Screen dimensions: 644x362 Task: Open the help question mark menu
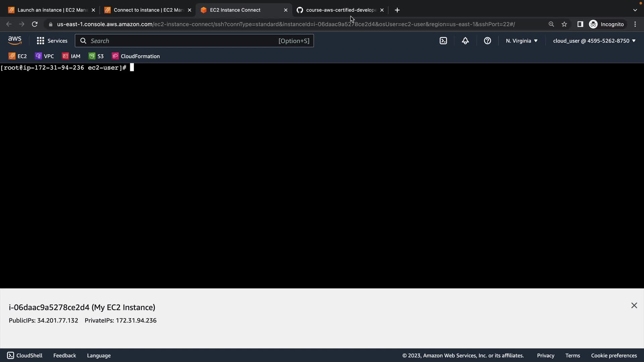point(487,41)
